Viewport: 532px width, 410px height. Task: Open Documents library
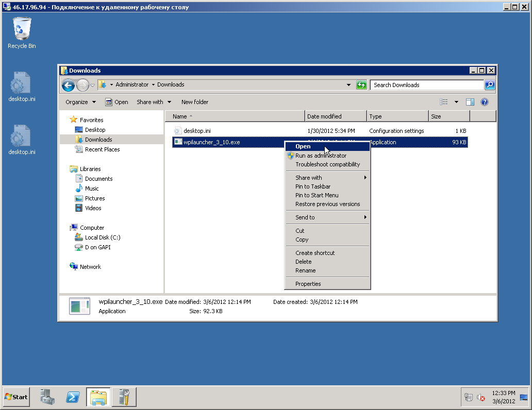[94, 179]
